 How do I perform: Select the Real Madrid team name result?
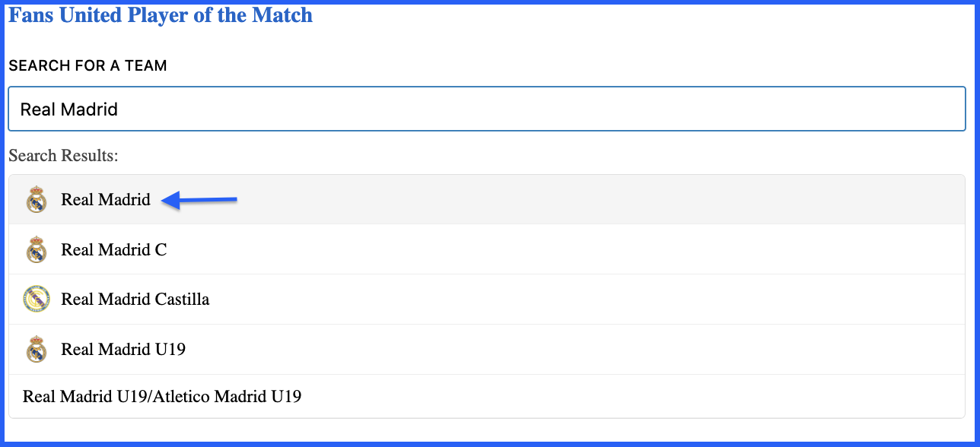click(x=106, y=200)
